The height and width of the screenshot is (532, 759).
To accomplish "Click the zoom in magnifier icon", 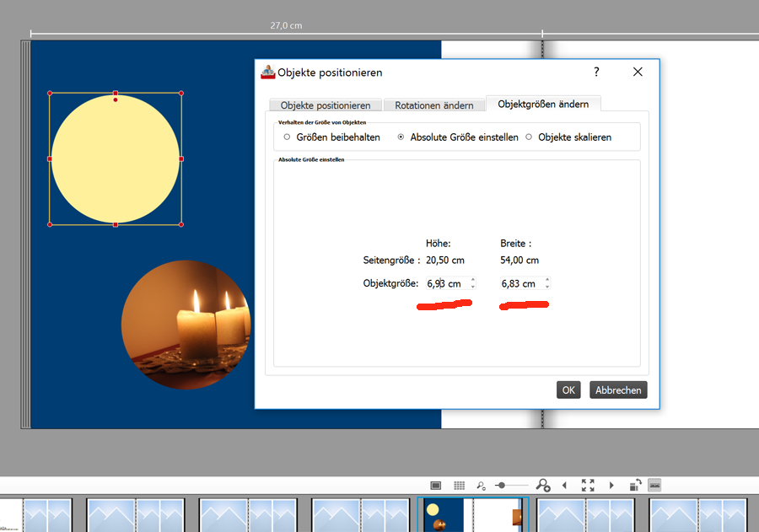I will 543,486.
